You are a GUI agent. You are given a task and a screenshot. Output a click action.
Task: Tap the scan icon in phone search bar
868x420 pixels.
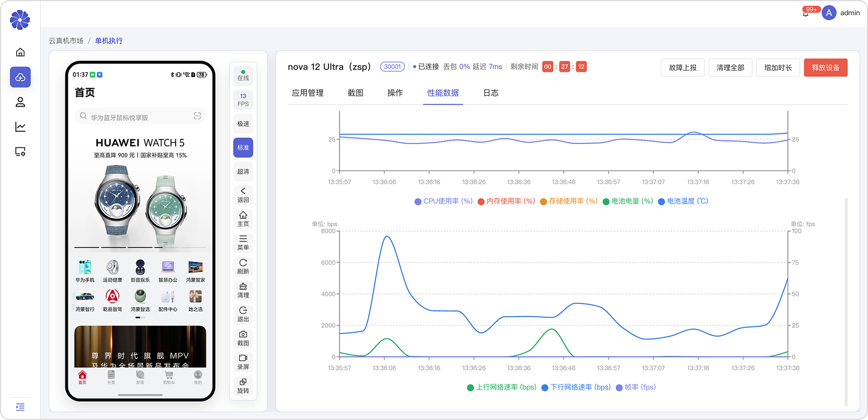pos(198,116)
